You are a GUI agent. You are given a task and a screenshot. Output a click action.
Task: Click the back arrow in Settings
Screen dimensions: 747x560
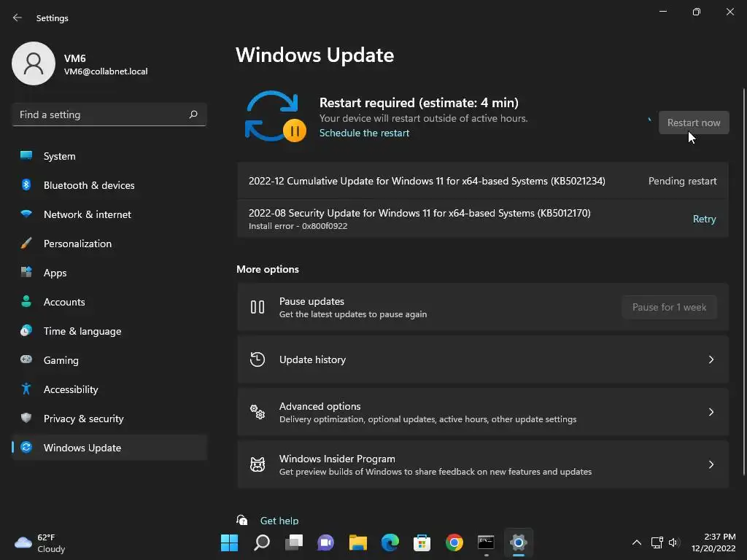(x=18, y=17)
